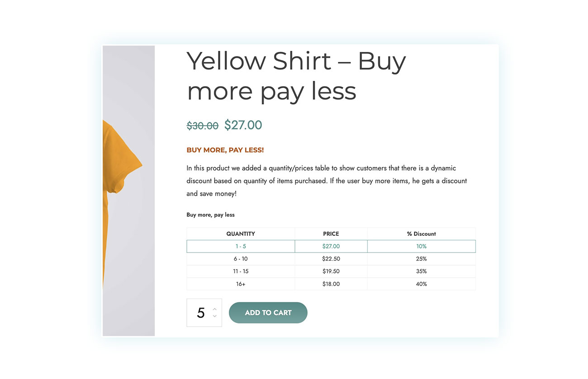Click the PRICE column header
588x379 pixels.
(x=331, y=234)
